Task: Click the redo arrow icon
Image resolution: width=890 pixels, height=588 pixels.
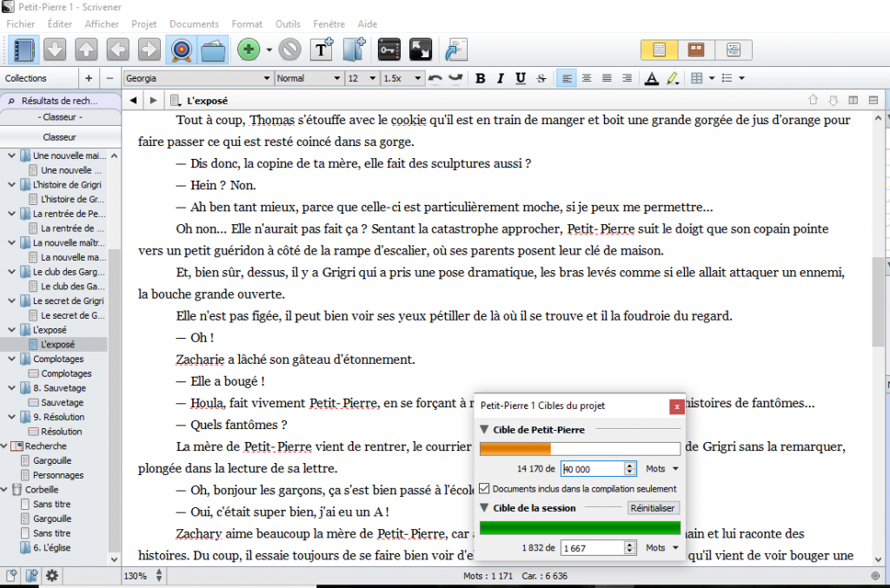Action: [455, 78]
